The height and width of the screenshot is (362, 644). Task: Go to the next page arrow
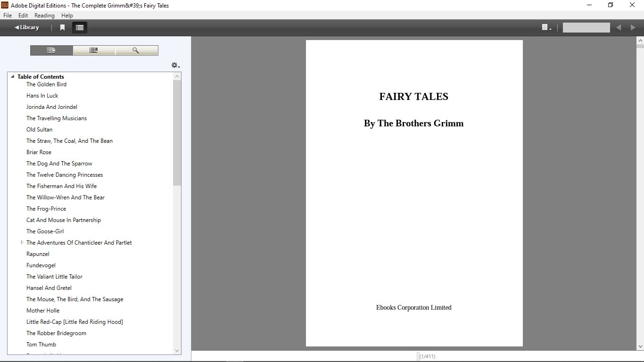click(x=633, y=28)
